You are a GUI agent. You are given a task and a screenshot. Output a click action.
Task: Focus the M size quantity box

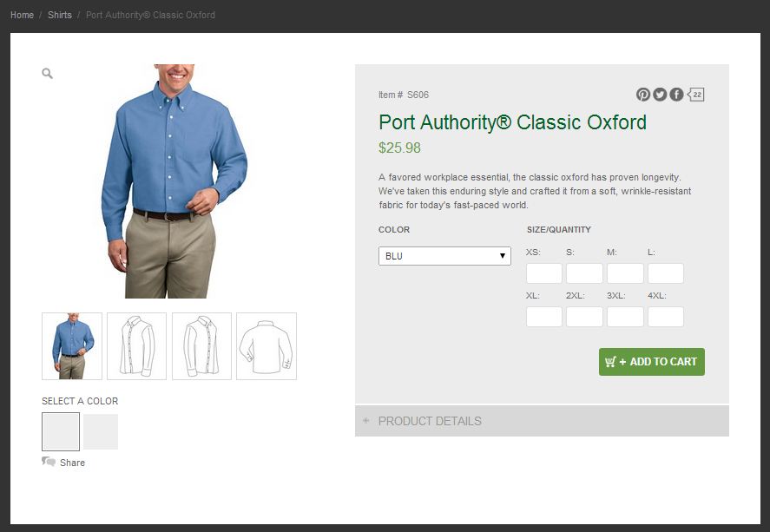(x=625, y=273)
